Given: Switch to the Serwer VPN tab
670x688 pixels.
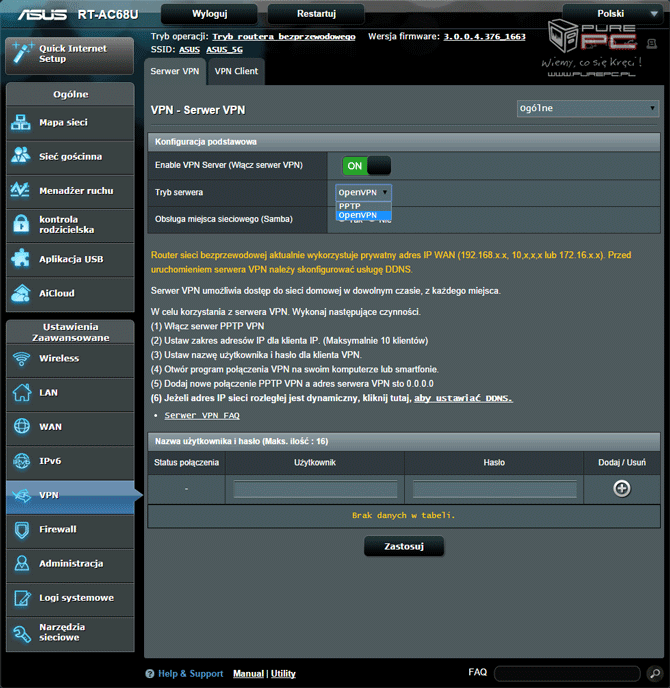Looking at the screenshot, I should tap(175, 71).
